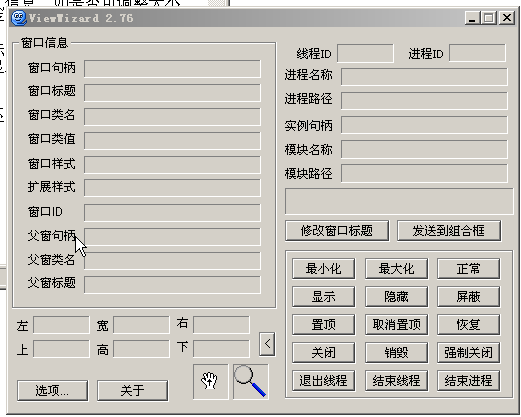
Task: Click the 窗口标题 text field
Action: [172, 93]
